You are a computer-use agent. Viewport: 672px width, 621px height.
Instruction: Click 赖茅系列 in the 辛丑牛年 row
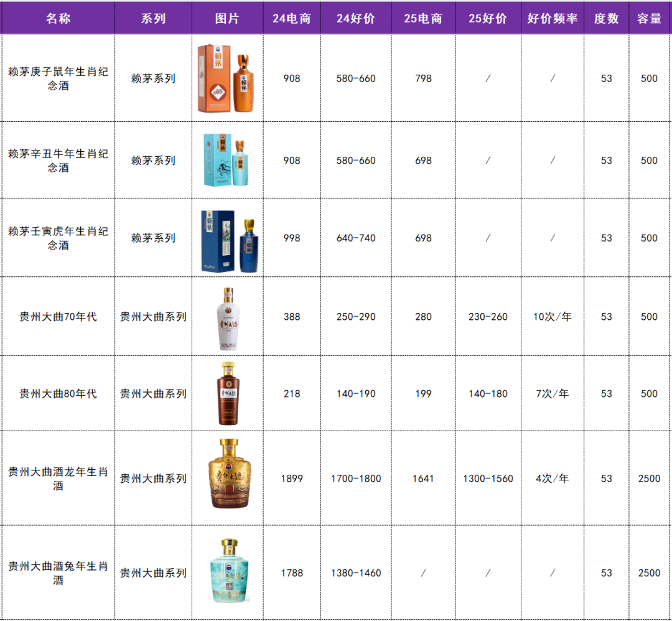coord(153,161)
